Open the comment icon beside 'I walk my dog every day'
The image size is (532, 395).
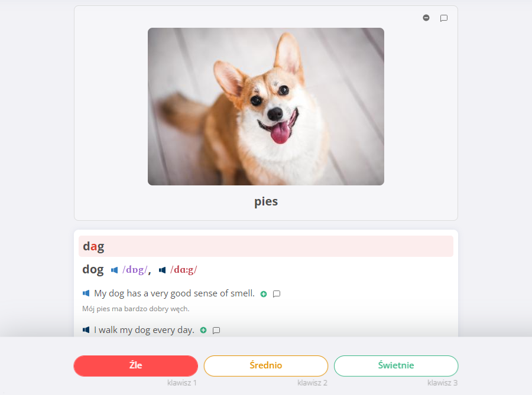(216, 330)
